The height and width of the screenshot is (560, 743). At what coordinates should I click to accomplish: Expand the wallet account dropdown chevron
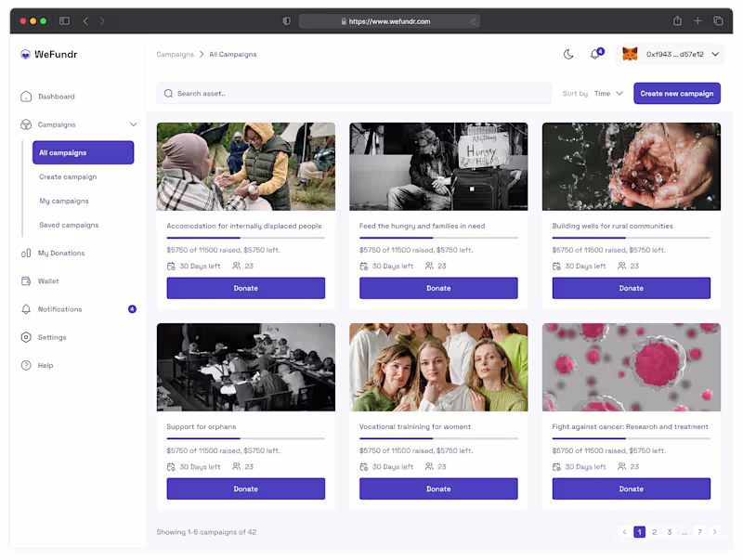(715, 54)
